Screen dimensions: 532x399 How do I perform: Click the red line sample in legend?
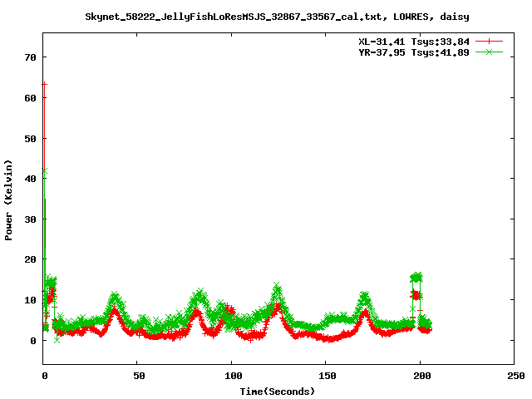coord(489,42)
